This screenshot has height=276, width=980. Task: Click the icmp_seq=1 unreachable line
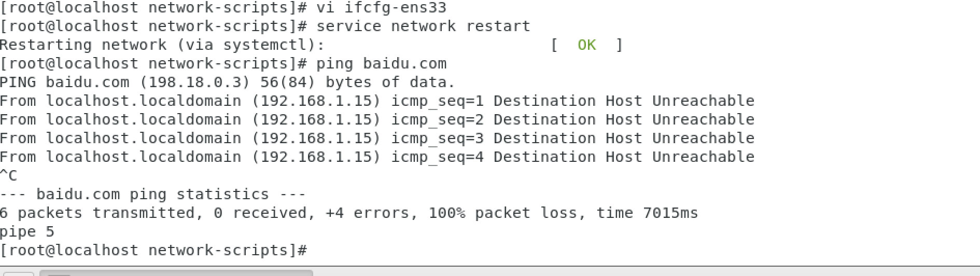tap(377, 101)
